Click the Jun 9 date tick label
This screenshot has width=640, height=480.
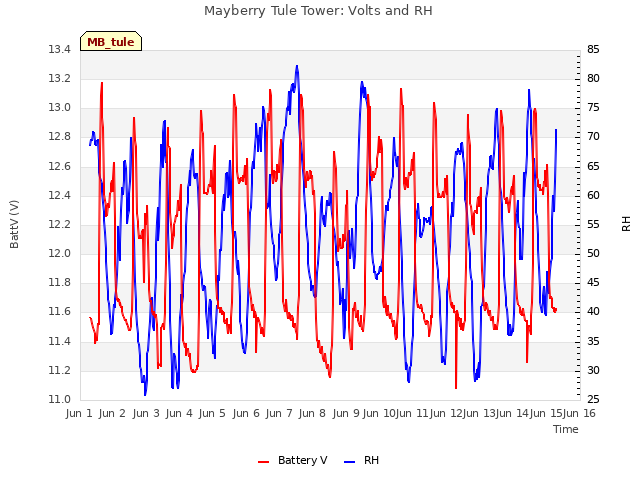(346, 413)
